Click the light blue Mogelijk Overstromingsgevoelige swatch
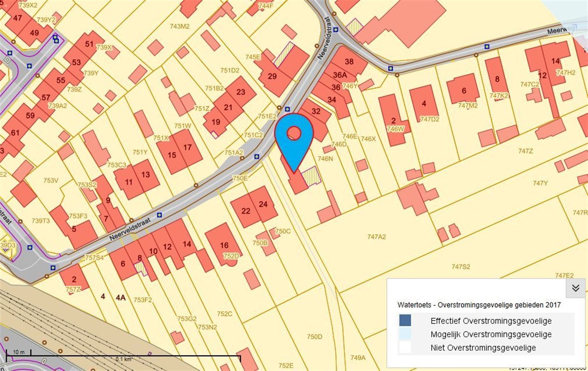This screenshot has width=588, height=371. pos(405,334)
